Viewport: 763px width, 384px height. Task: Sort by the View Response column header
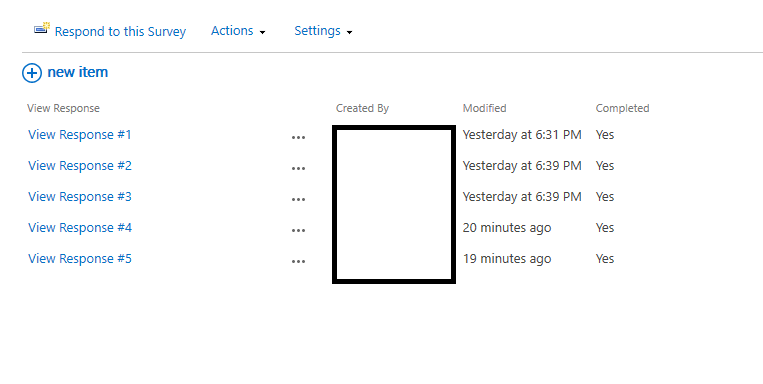[x=63, y=108]
